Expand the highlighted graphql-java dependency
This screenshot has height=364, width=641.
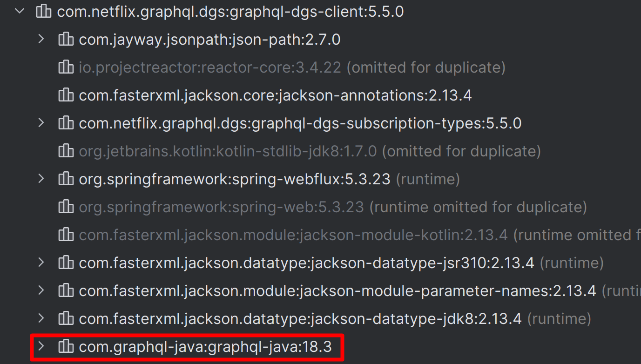tap(41, 346)
